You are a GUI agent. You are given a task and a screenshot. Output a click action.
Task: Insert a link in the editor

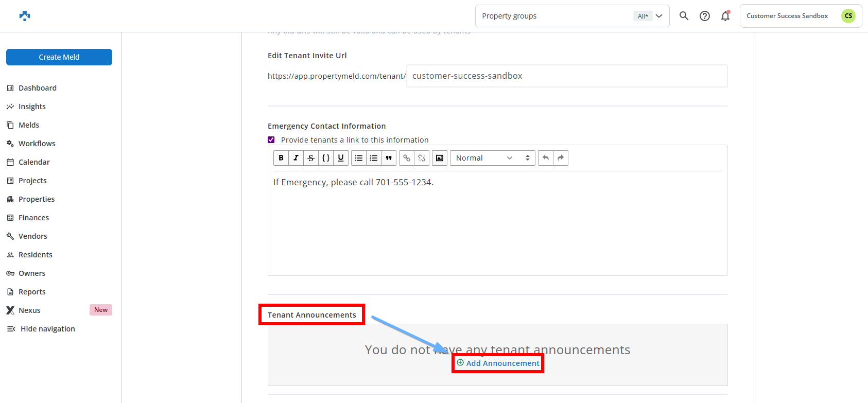[x=407, y=158]
